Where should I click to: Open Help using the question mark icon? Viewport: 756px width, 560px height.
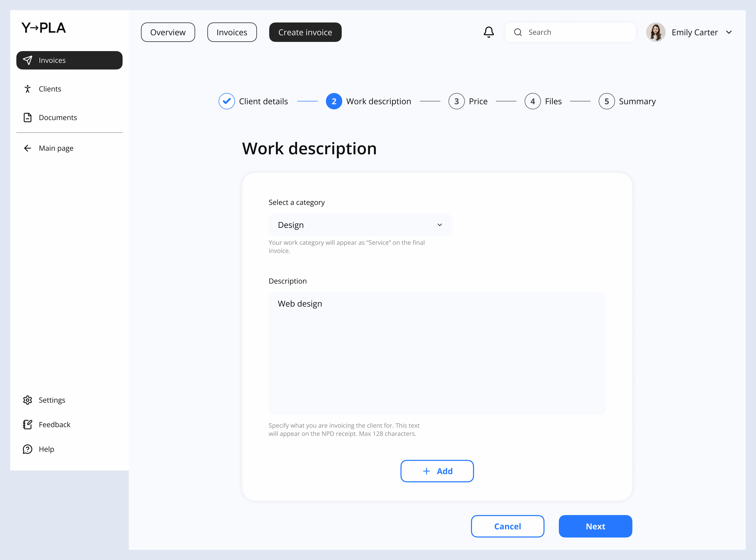click(x=27, y=449)
